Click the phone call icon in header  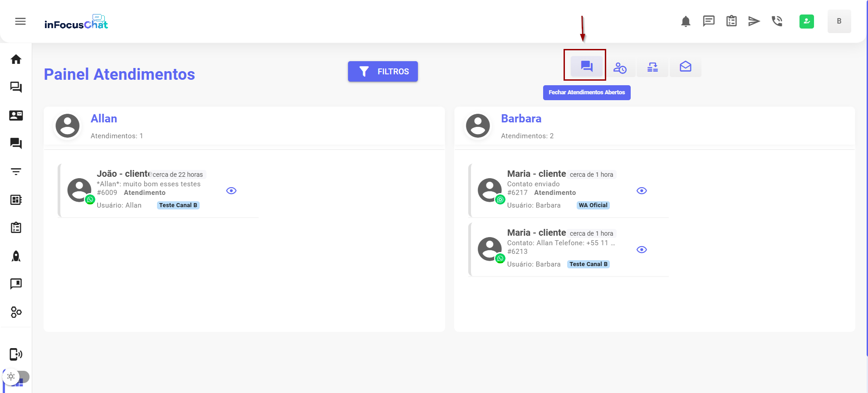pos(777,21)
